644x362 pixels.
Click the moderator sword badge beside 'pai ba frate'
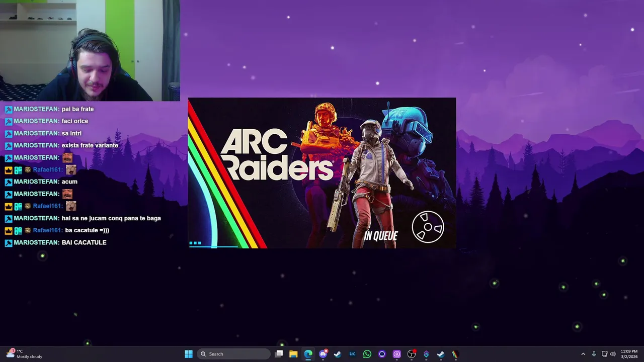[8, 109]
